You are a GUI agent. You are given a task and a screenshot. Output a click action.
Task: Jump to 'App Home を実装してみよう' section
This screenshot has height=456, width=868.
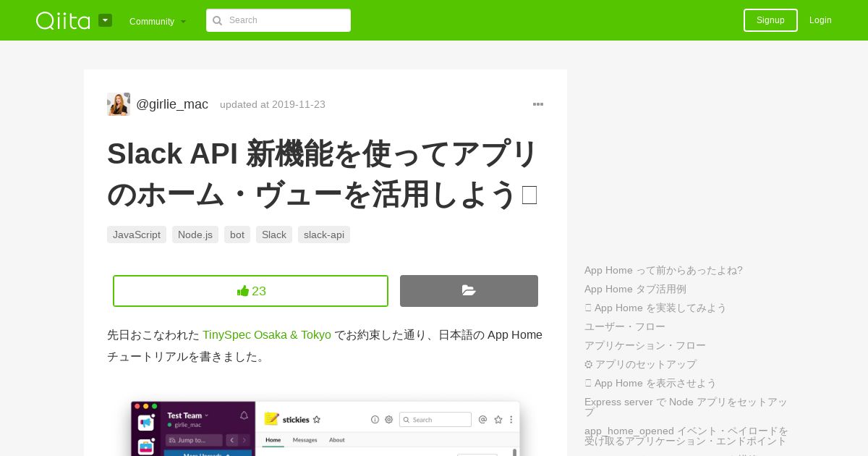click(655, 308)
